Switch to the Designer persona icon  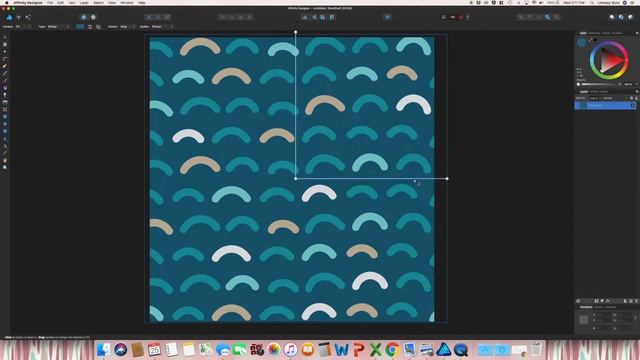[9, 17]
